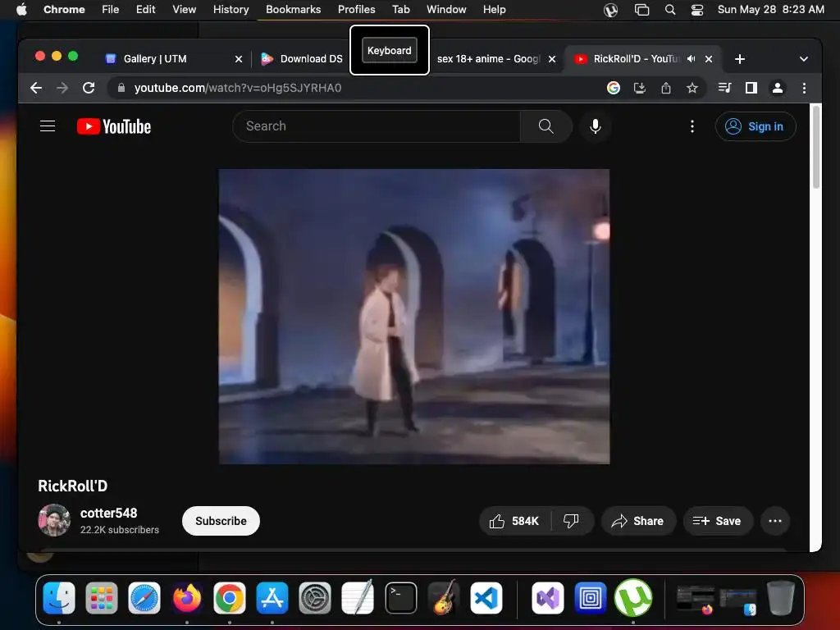
Task: Go back in Chrome history
Action: pos(36,88)
